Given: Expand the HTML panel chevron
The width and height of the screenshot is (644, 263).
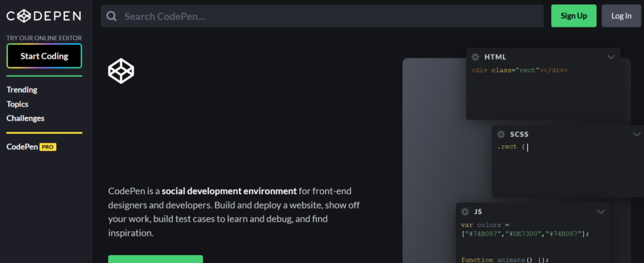Looking at the screenshot, I should click(x=611, y=57).
